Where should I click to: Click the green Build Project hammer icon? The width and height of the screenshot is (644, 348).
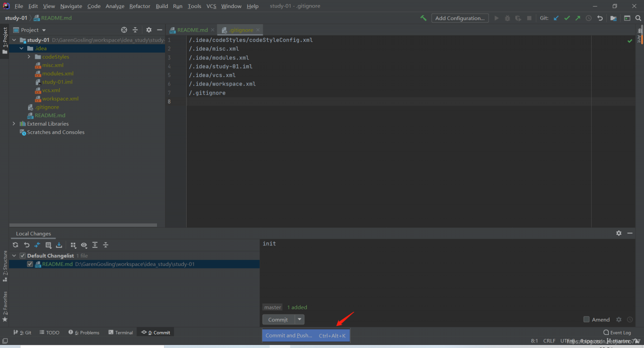coord(423,18)
